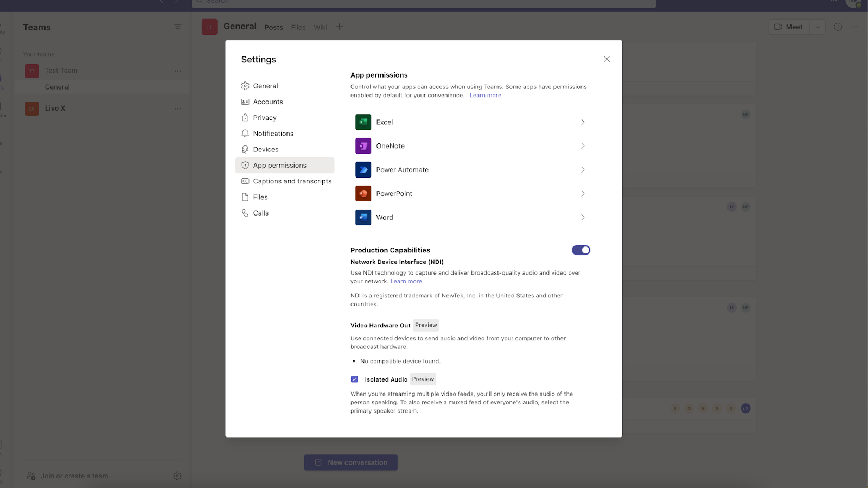
Task: Toggle the Production Capabilities switch off
Action: pos(580,250)
